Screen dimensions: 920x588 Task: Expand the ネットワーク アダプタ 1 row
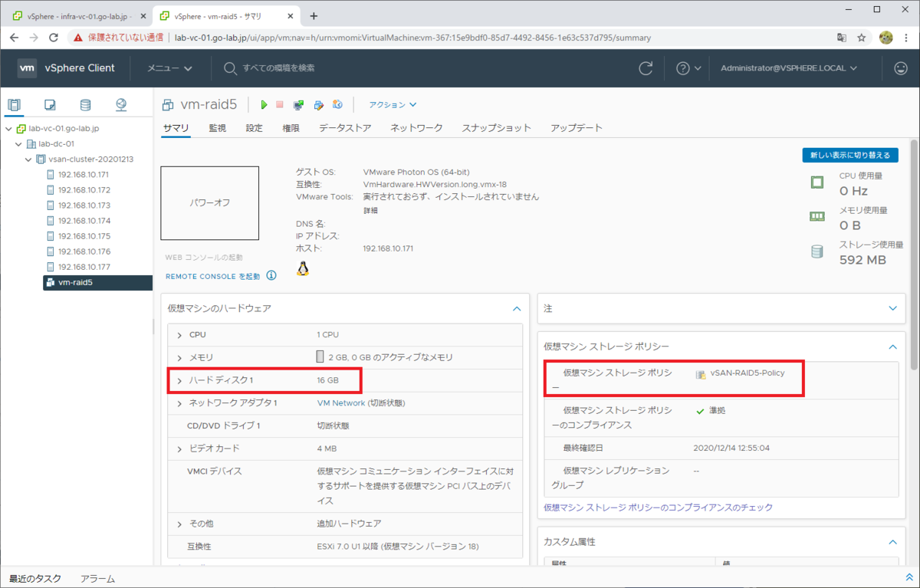point(179,403)
